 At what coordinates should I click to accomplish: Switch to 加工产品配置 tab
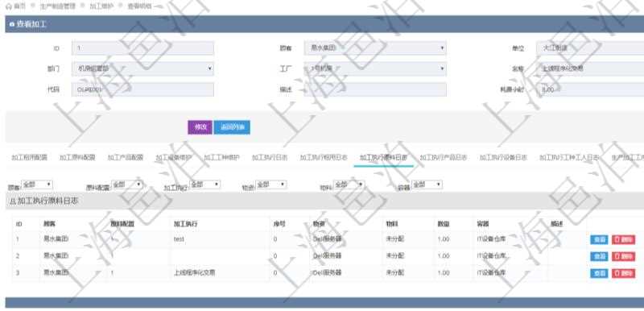click(x=126, y=157)
